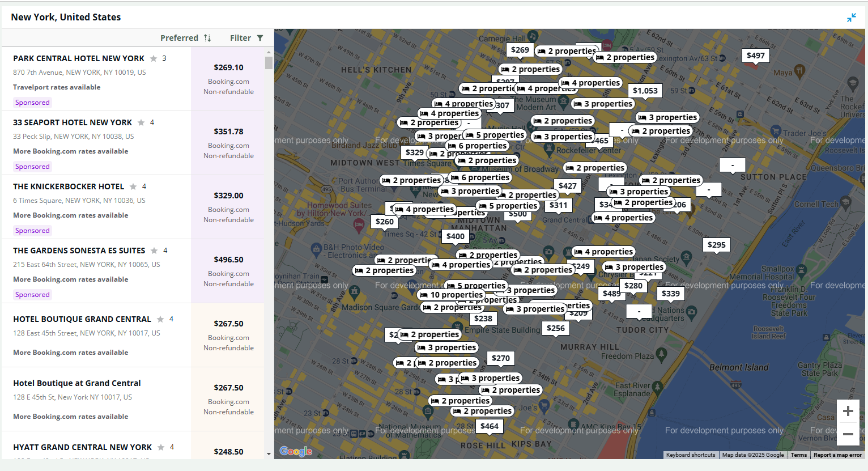Click the $497 price marker on map
Screen dimensions: 868x471
(x=755, y=56)
